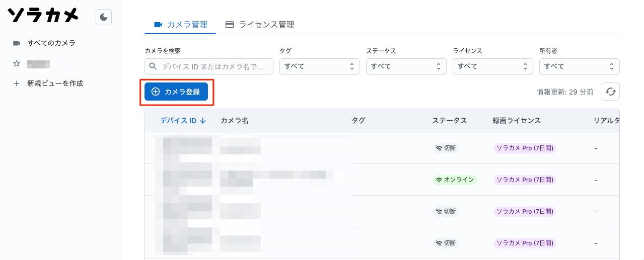Screen dimensions: 644x260
Task: Click the タグ column header
Action: [359, 121]
